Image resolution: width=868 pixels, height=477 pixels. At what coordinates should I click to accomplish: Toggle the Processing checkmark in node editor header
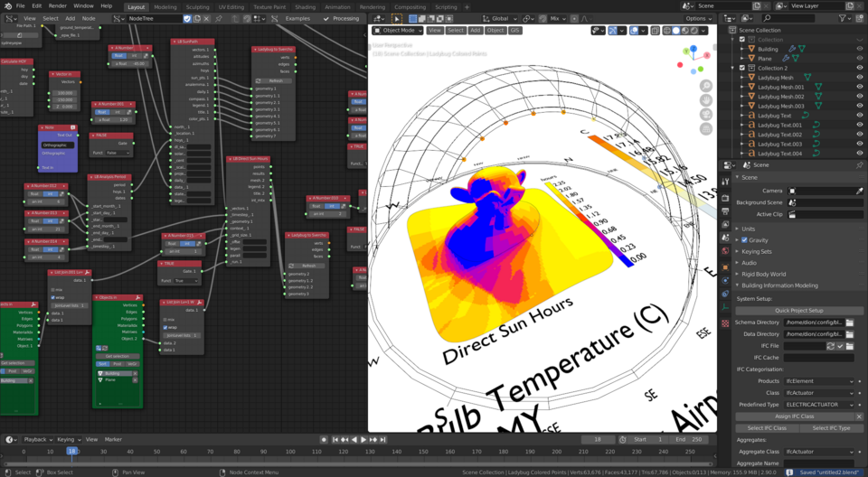point(325,18)
